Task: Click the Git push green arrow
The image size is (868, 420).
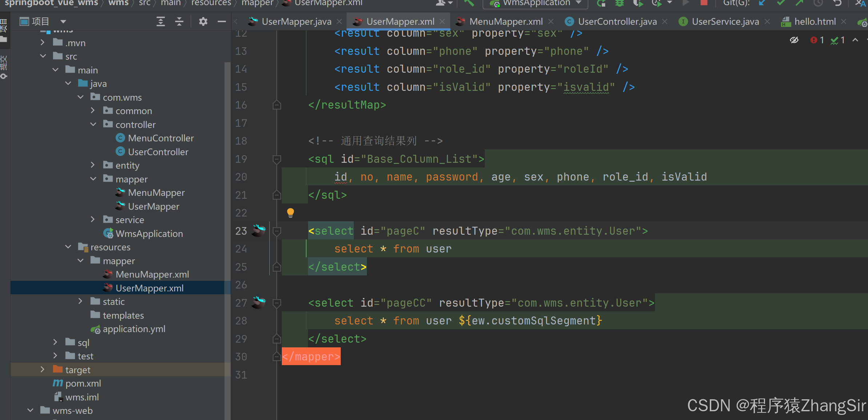Action: click(799, 3)
